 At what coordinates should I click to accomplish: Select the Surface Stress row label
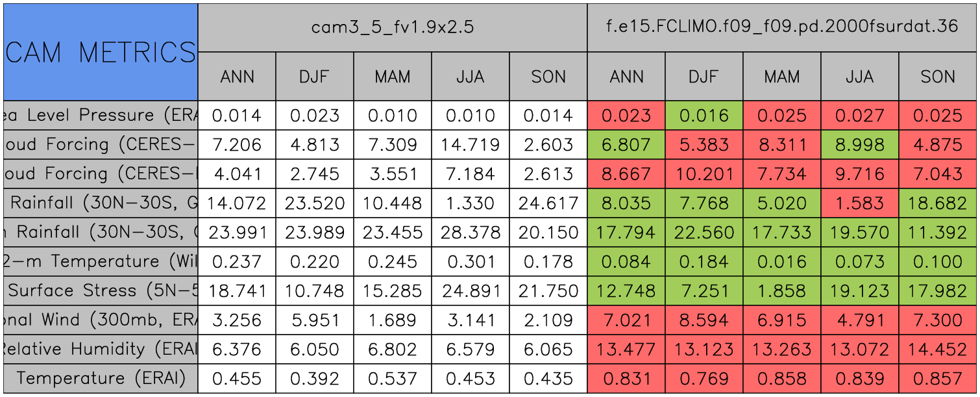click(x=101, y=290)
